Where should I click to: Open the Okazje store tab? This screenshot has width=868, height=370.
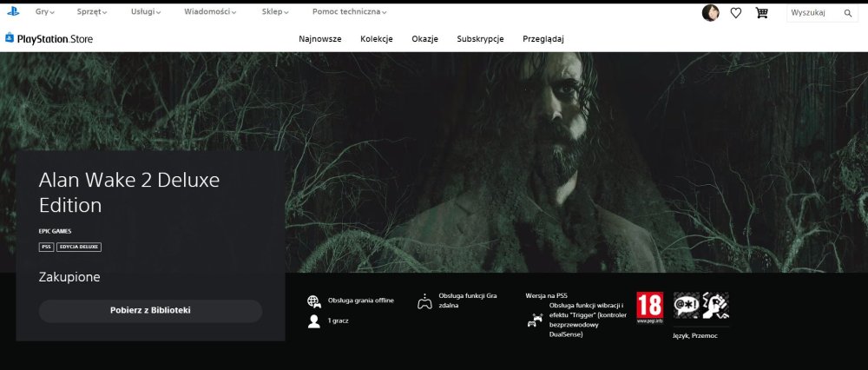424,39
